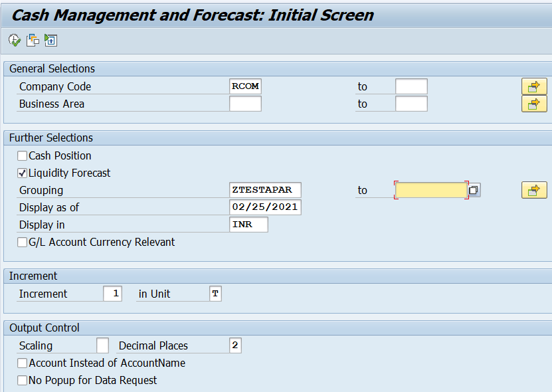The height and width of the screenshot is (392, 552).
Task: Click the Scaling input field
Action: (102, 345)
